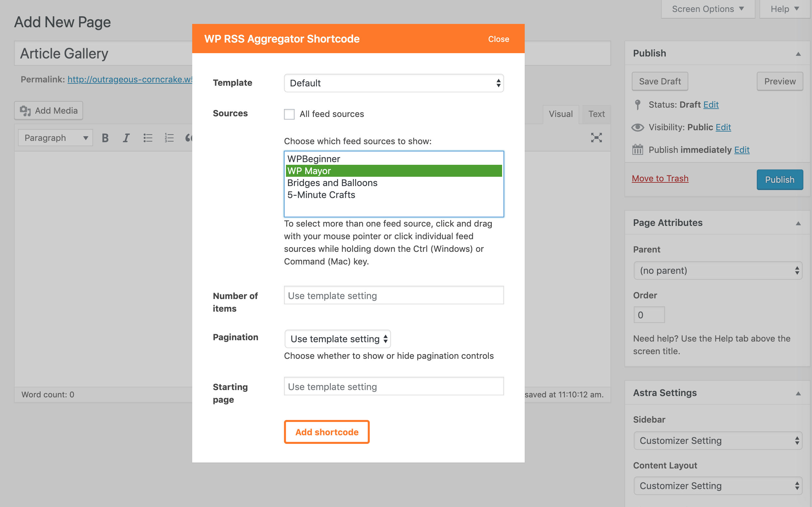This screenshot has width=812, height=507.
Task: Switch to the Text editor tab
Action: coord(597,114)
